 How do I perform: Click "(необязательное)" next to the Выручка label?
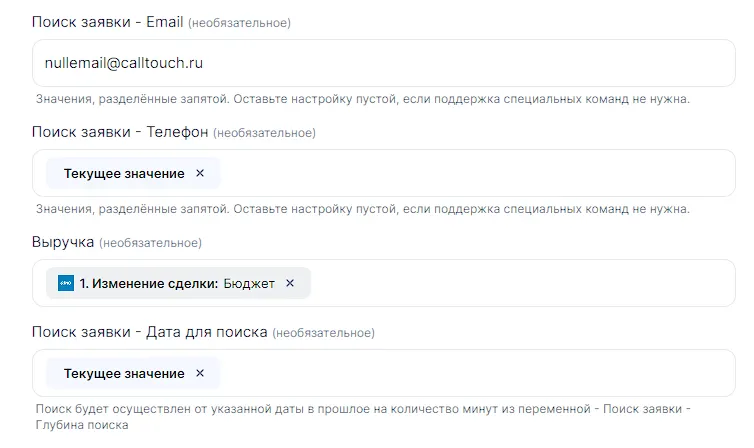tap(150, 243)
